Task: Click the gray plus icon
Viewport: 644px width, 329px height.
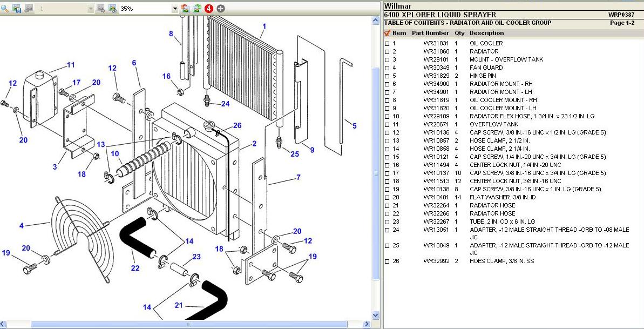Action: 221,8
